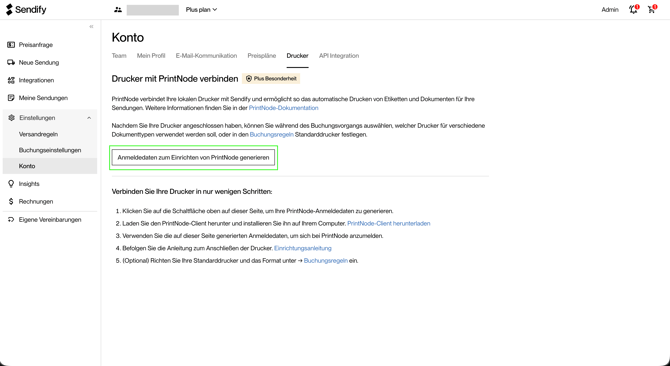Click the Eigene Vereinbarungen icon
The height and width of the screenshot is (366, 670).
coord(11,220)
